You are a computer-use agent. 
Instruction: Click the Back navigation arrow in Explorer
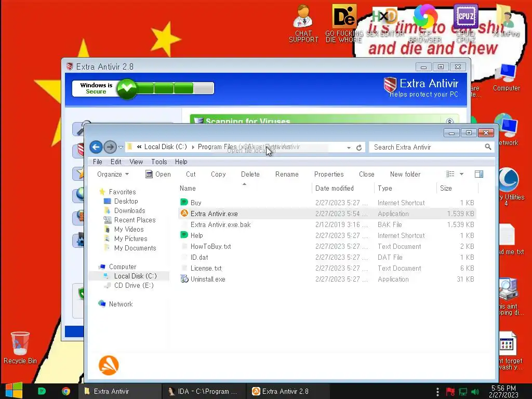96,147
